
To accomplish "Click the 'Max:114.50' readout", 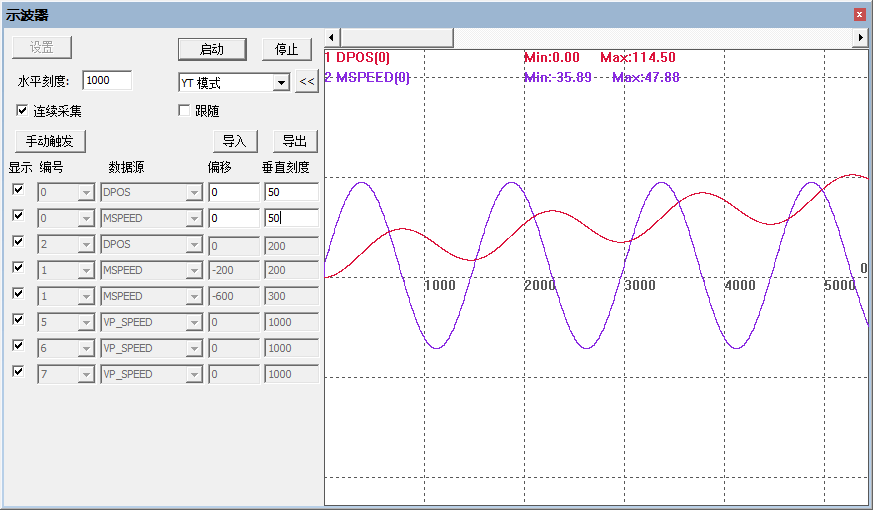I will (638, 57).
